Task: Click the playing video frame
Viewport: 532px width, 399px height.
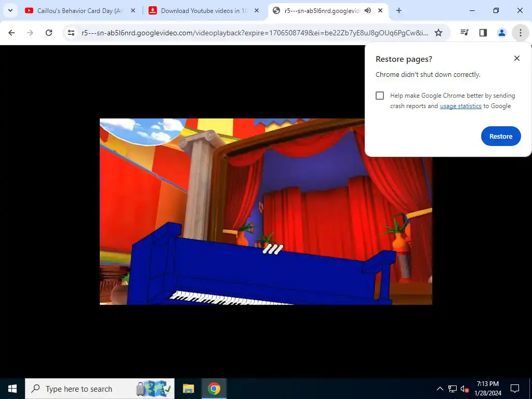Action: (x=265, y=211)
